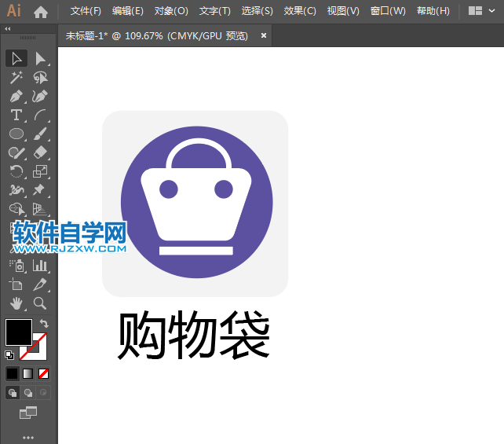Select the Selection tool (black arrow)
The height and width of the screenshot is (444, 504).
click(x=16, y=59)
